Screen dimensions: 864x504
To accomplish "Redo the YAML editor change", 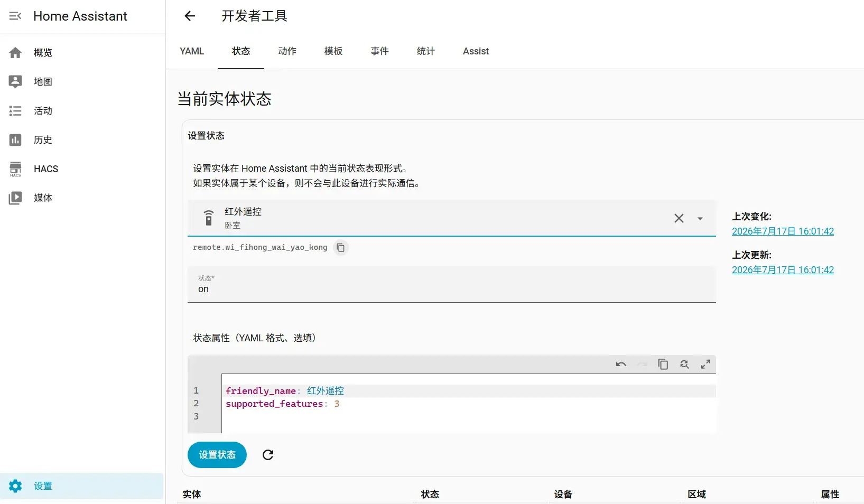I will click(642, 364).
